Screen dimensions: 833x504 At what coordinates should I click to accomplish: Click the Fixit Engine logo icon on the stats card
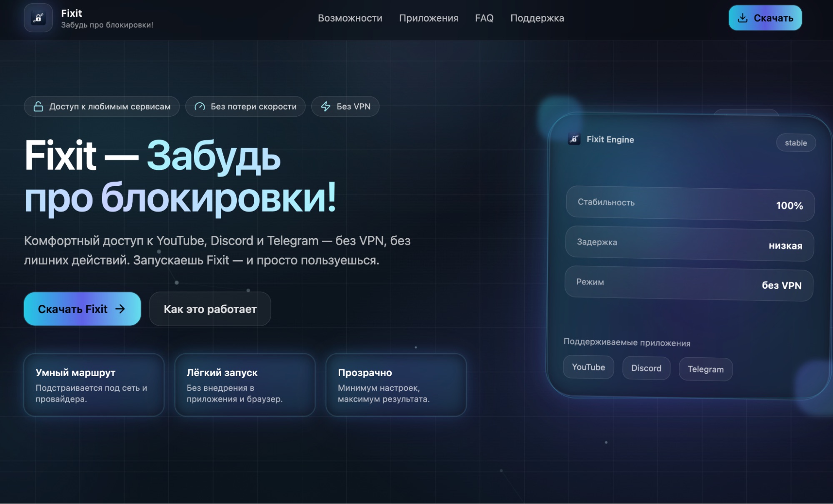click(574, 139)
